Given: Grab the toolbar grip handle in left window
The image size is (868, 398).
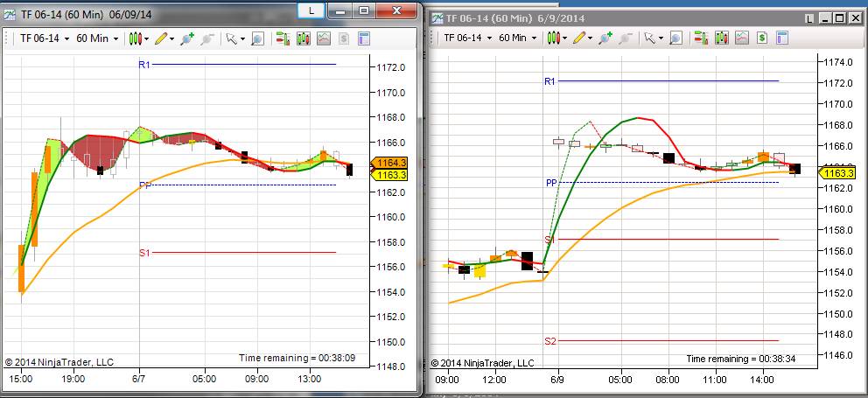Looking at the screenshot, I should point(8,38).
